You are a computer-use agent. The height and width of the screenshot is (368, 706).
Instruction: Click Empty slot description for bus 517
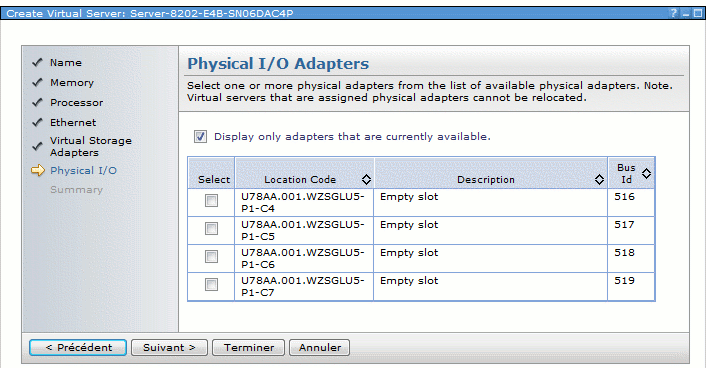pyautogui.click(x=409, y=225)
